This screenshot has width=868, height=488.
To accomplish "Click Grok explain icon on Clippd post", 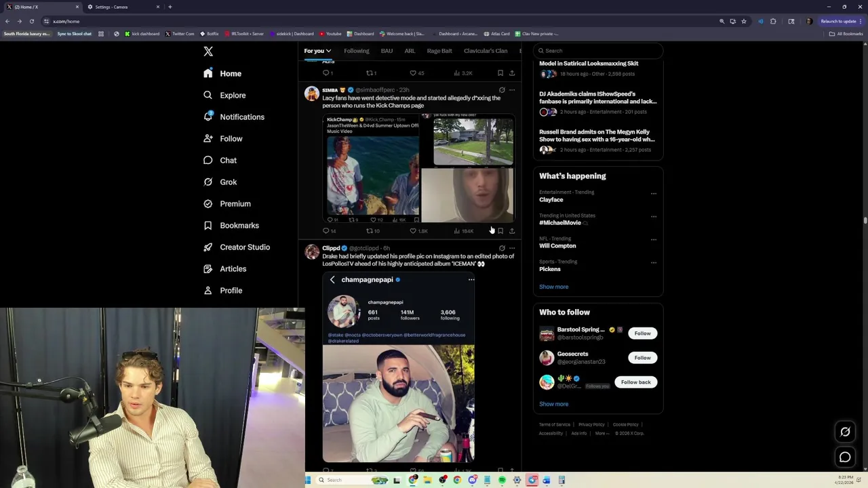I will (x=502, y=248).
